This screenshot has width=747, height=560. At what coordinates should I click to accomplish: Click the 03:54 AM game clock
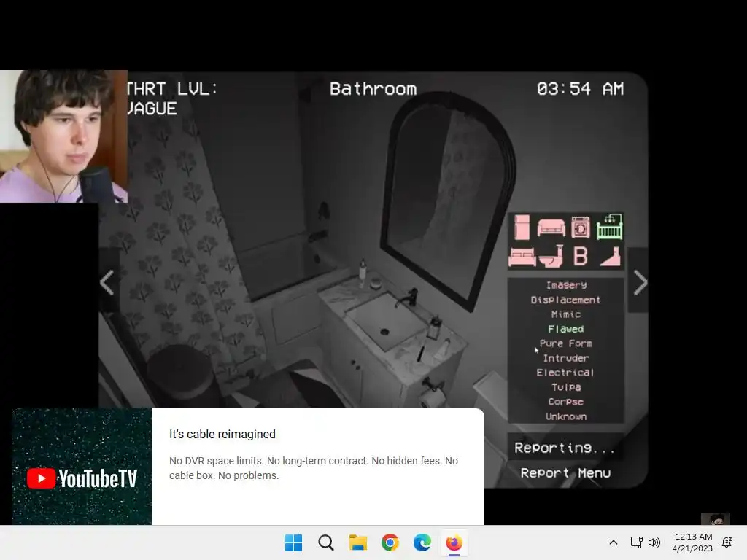[580, 88]
